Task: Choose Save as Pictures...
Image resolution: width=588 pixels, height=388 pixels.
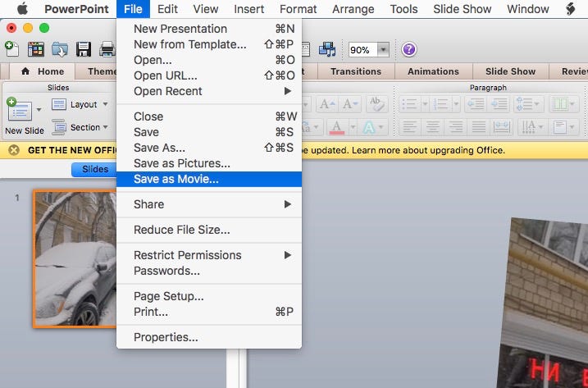Action: click(x=209, y=163)
